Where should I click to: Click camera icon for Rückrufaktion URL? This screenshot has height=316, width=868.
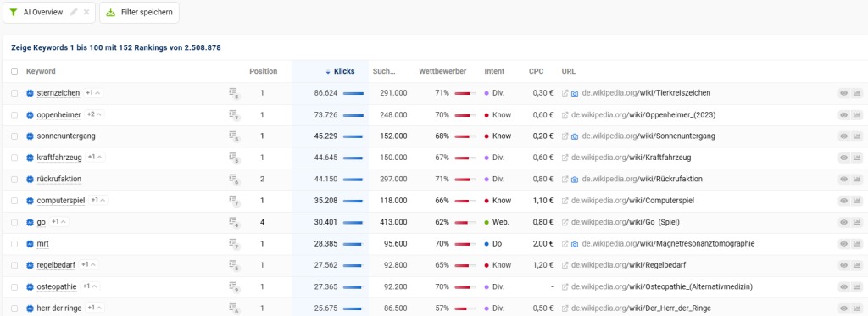coord(575,180)
